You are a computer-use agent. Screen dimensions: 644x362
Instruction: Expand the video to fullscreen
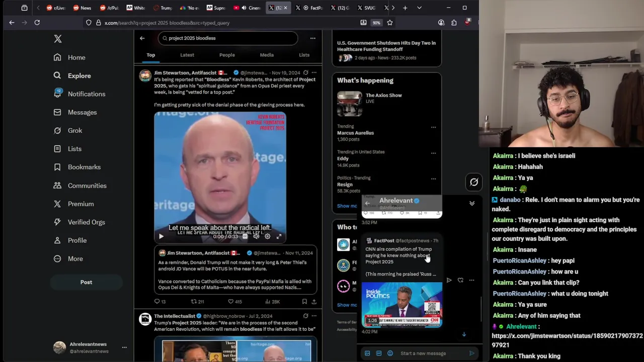[x=279, y=236]
